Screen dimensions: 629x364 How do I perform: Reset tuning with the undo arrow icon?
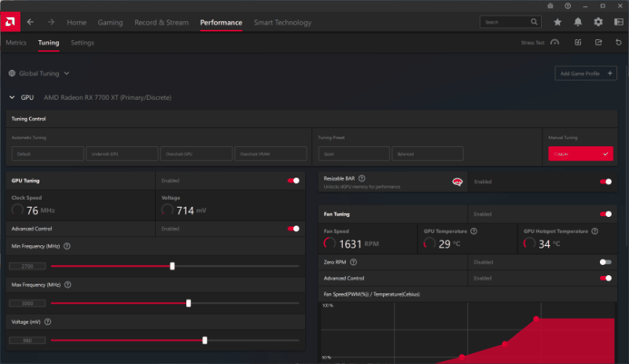point(619,42)
